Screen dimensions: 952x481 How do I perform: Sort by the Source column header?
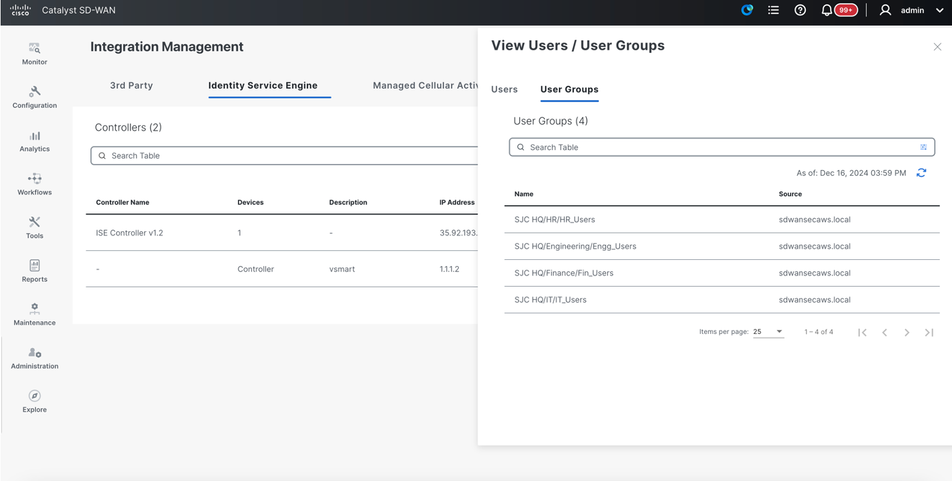(x=790, y=194)
